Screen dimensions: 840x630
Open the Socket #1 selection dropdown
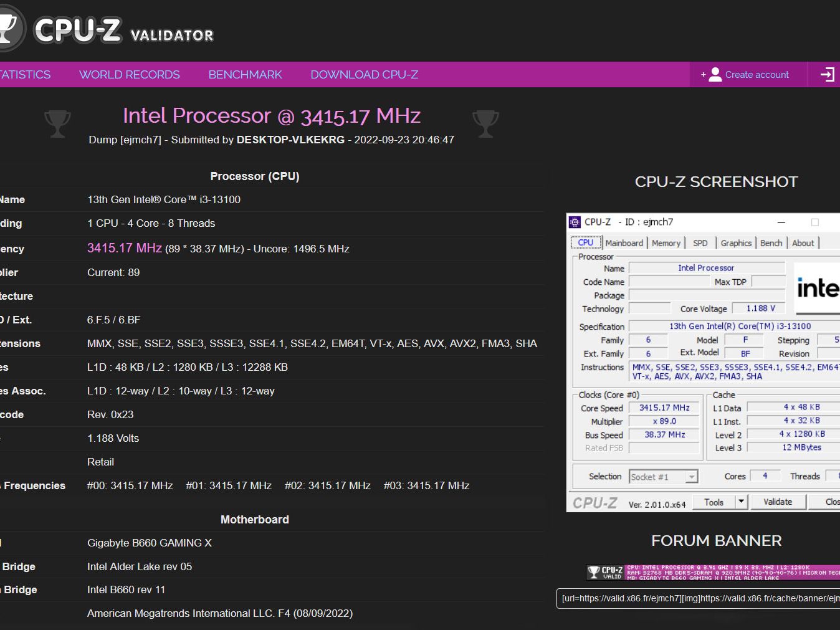point(664,477)
